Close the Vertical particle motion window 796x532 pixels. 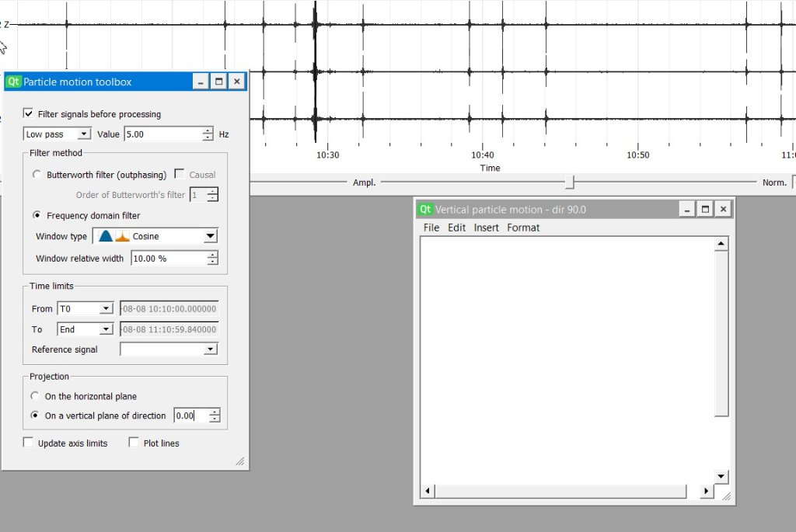click(724, 209)
